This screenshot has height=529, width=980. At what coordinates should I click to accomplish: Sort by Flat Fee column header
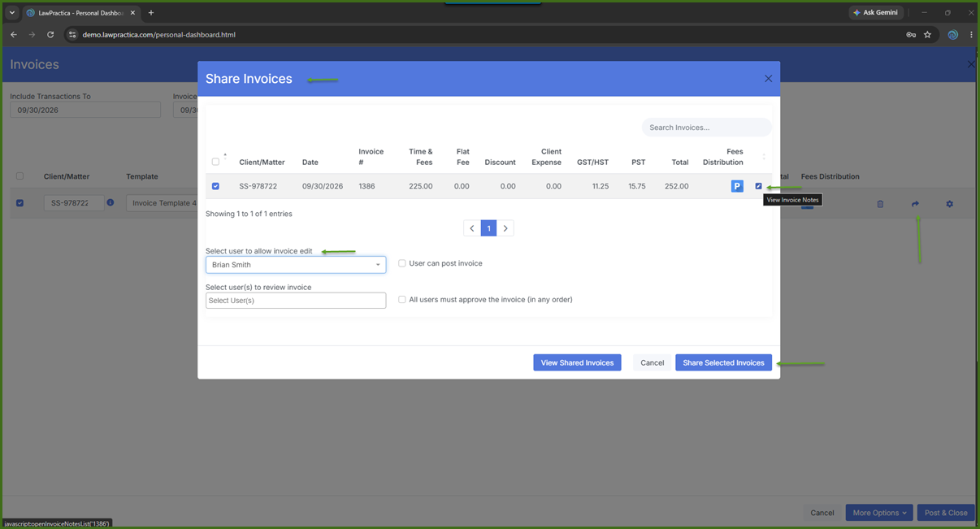coord(462,157)
